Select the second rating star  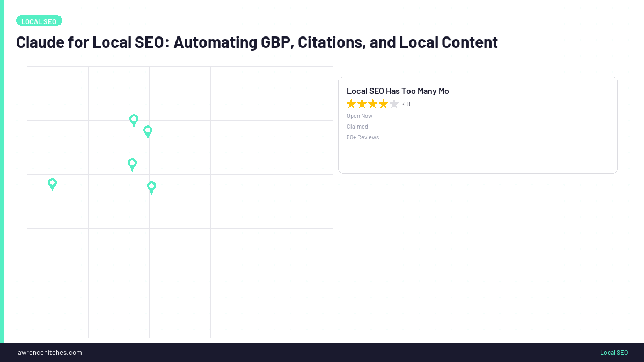[362, 104]
